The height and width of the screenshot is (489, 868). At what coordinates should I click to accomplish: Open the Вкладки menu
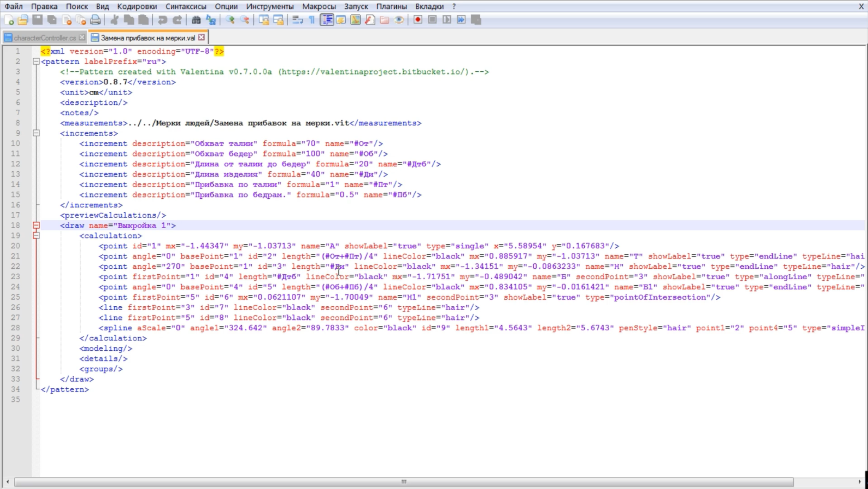click(430, 6)
